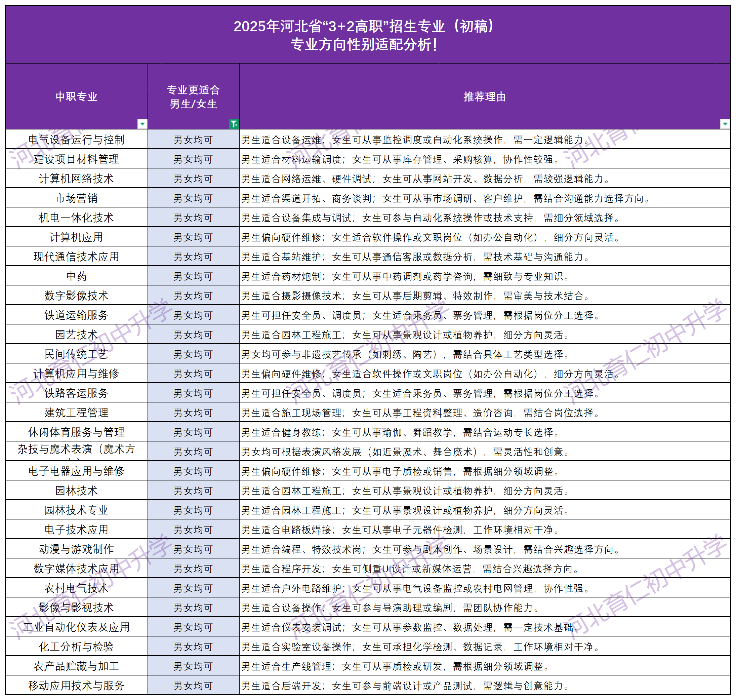Click 男女均可 in the 中药 row
The width and height of the screenshot is (736, 700).
(x=193, y=276)
